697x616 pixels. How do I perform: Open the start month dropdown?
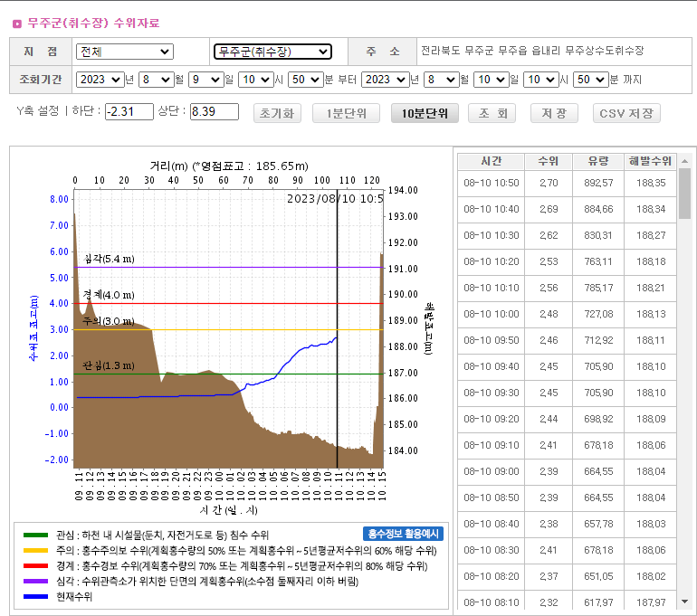click(156, 80)
